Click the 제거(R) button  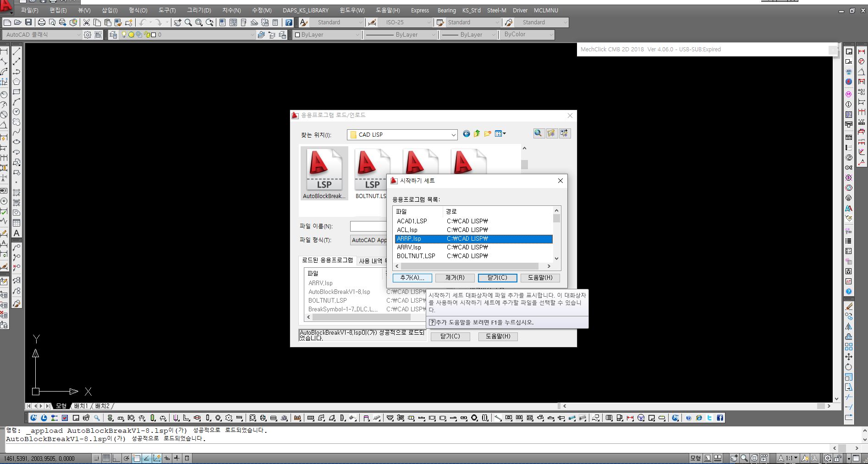[x=455, y=278]
